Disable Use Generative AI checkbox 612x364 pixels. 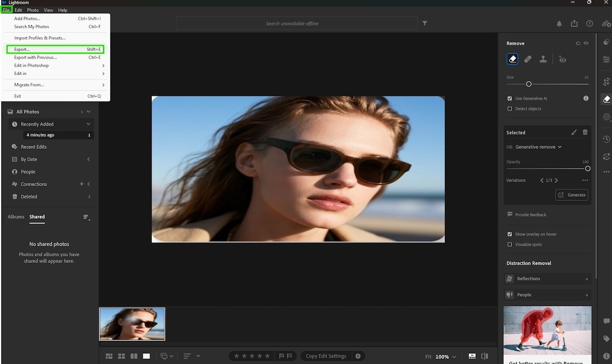509,98
